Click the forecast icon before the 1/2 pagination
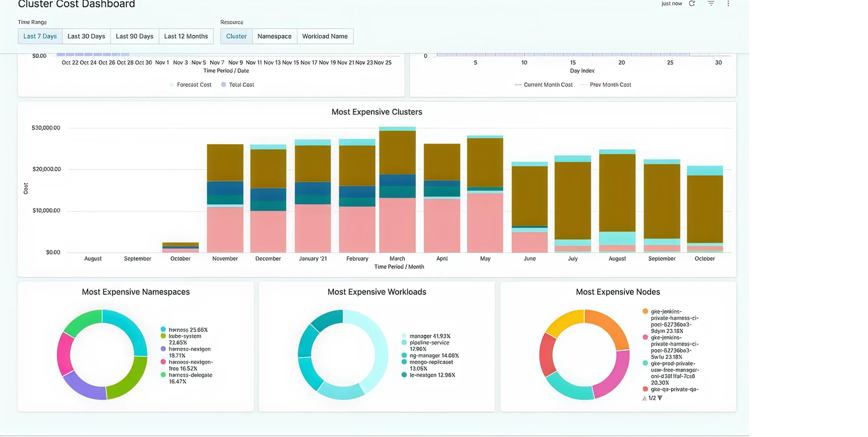This screenshot has width=868, height=437. 645,398
